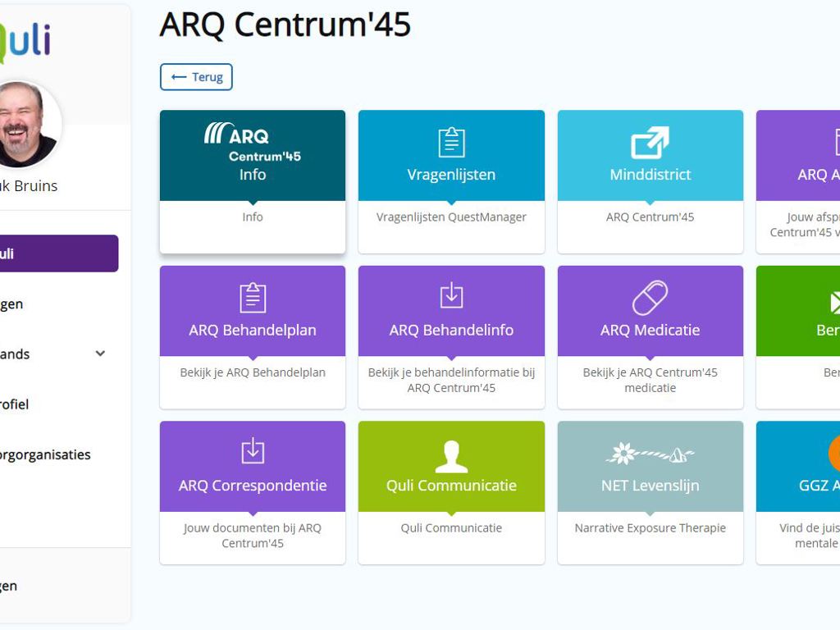The height and width of the screenshot is (630, 840).
Task: Click the ARQ Correspondentie download icon
Action: [x=252, y=451]
